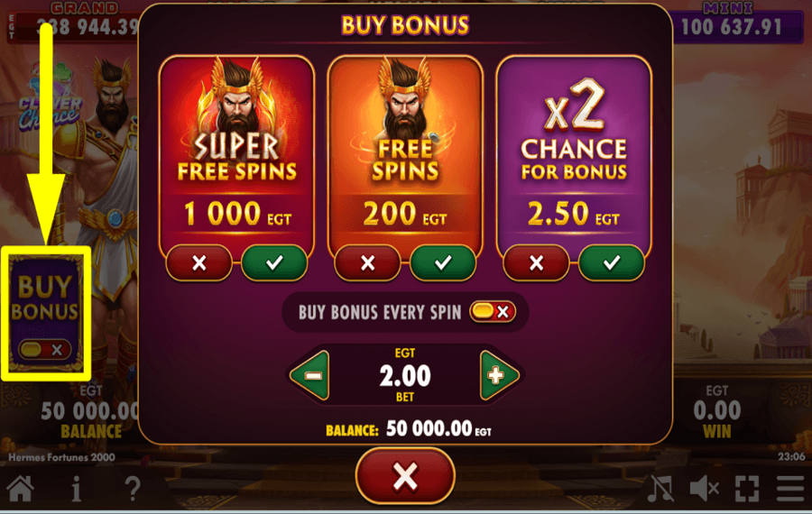This screenshot has width=812, height=514.
Task: Enter fullscreen mode with the fullscreen icon
Action: tap(747, 489)
